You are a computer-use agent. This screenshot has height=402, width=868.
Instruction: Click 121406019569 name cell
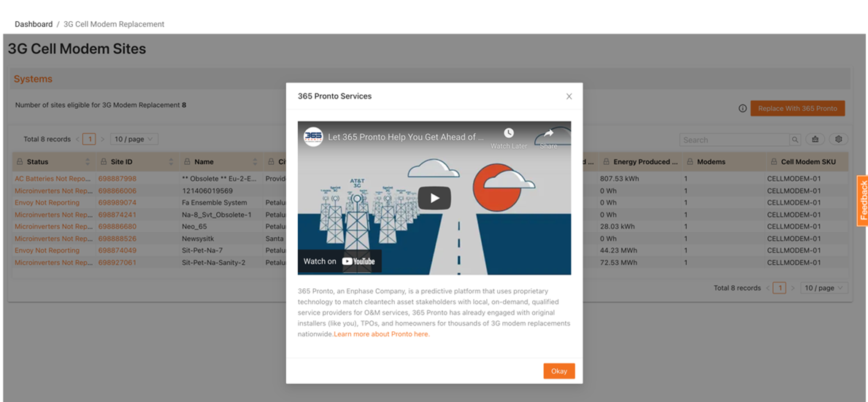[207, 190]
